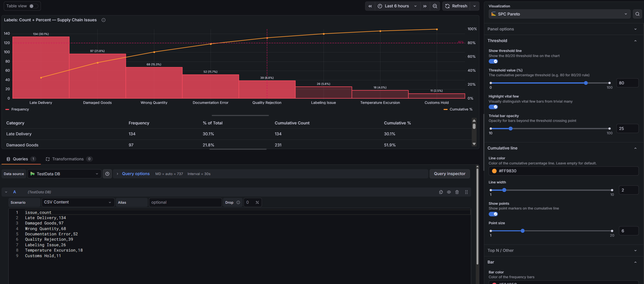Delete query A with trash icon

point(457,192)
